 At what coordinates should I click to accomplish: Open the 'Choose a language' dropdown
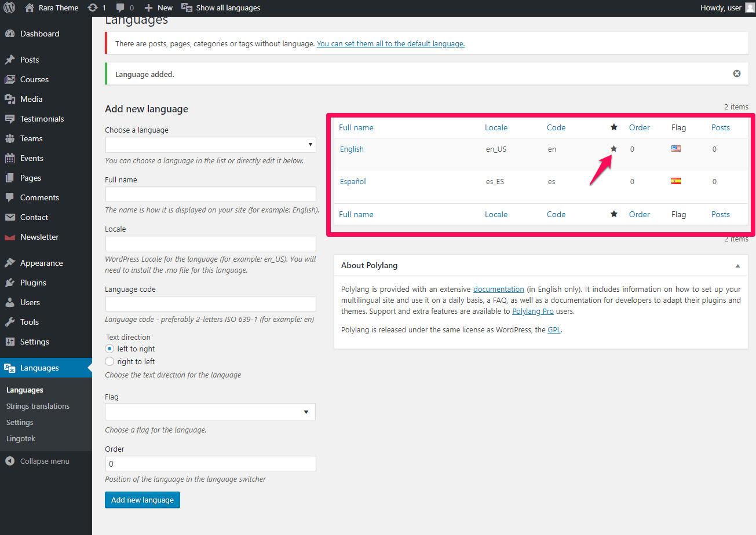210,145
